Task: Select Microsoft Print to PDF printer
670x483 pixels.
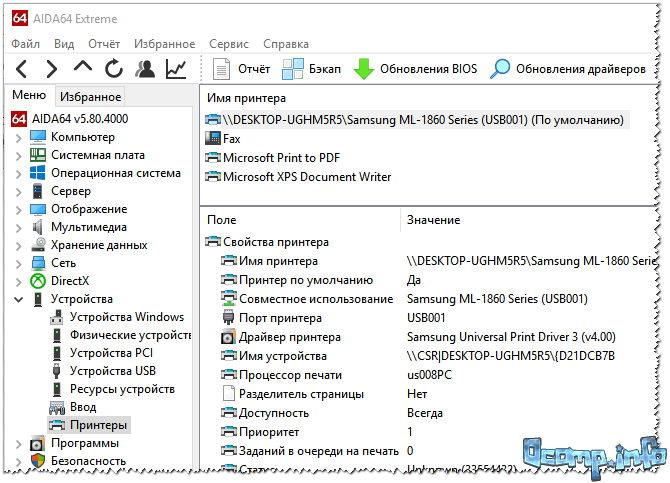Action: click(281, 158)
